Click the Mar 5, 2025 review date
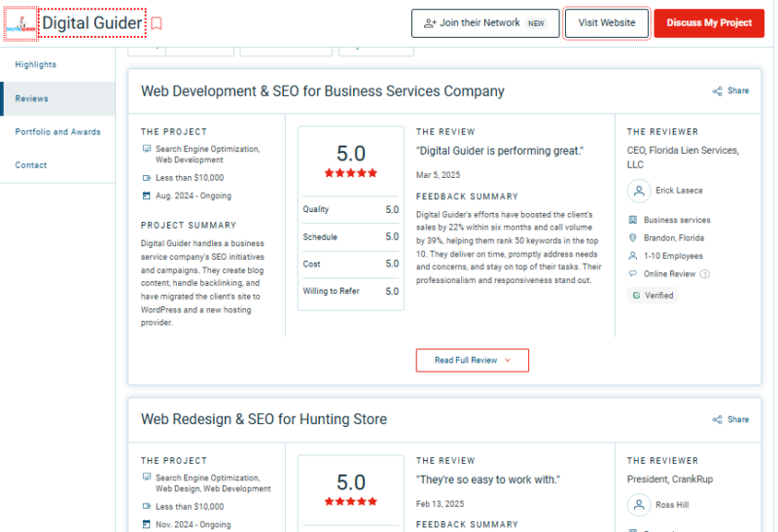 (439, 175)
